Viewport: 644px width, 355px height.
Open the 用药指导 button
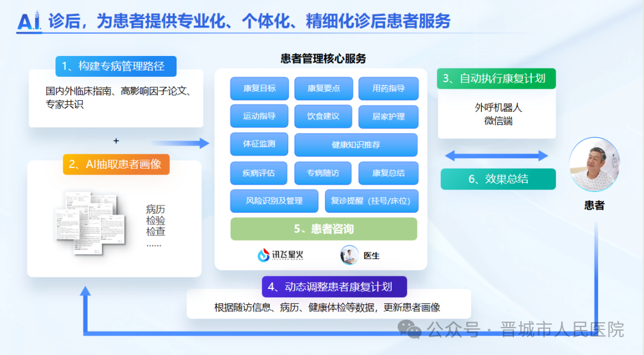tap(389, 88)
